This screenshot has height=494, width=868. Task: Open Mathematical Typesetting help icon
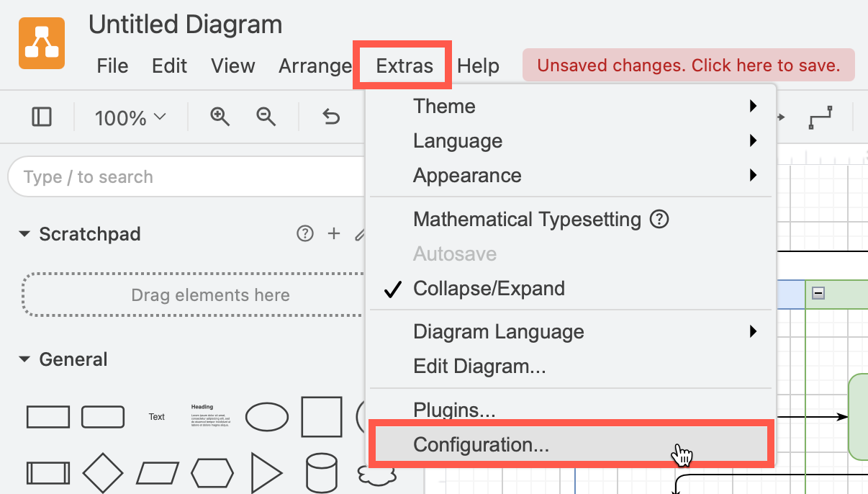point(659,219)
